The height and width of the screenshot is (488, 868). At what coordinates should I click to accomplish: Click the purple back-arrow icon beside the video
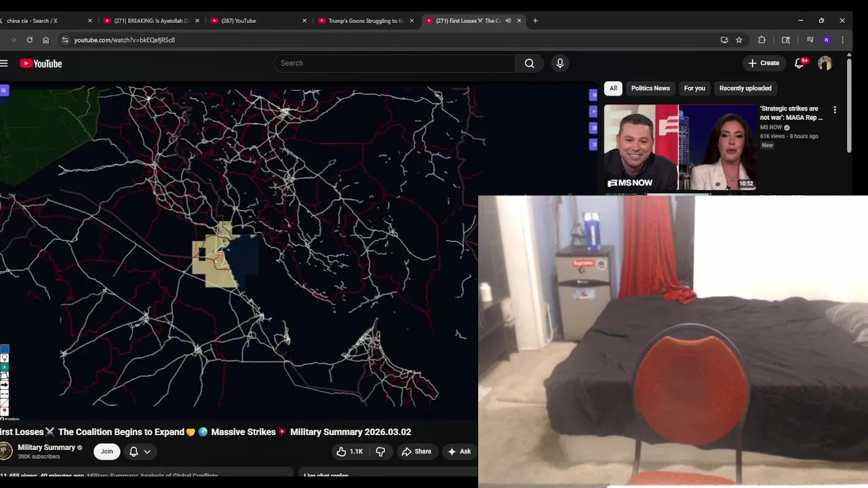tap(594, 111)
